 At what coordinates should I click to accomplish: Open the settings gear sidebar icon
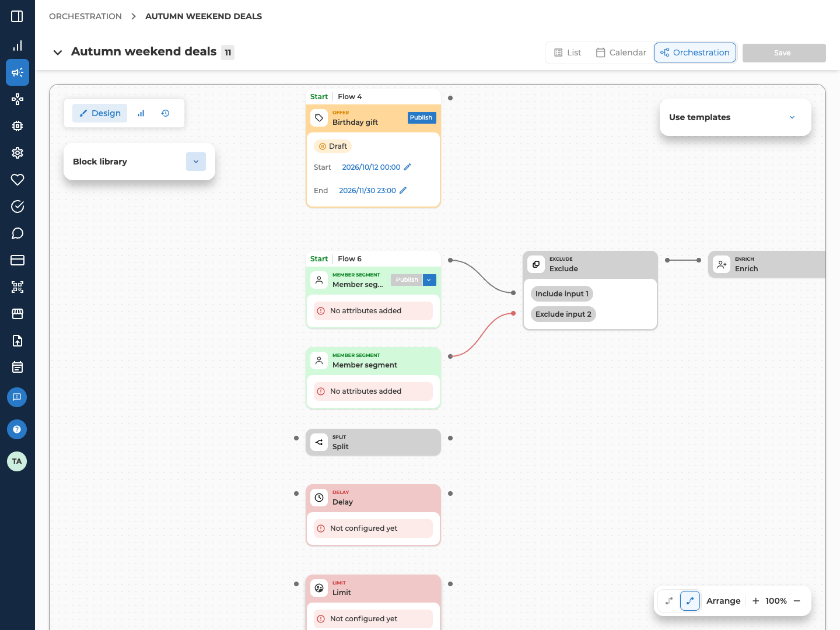tap(17, 153)
